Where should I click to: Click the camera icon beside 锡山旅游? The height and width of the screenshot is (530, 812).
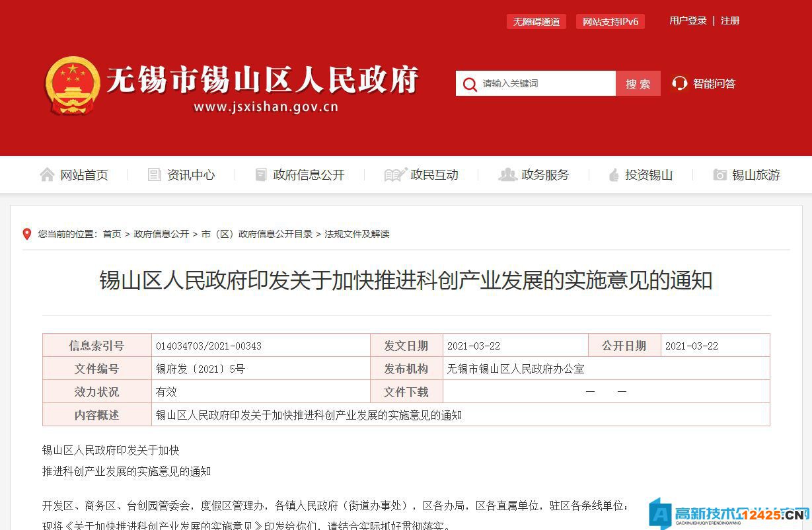point(720,174)
